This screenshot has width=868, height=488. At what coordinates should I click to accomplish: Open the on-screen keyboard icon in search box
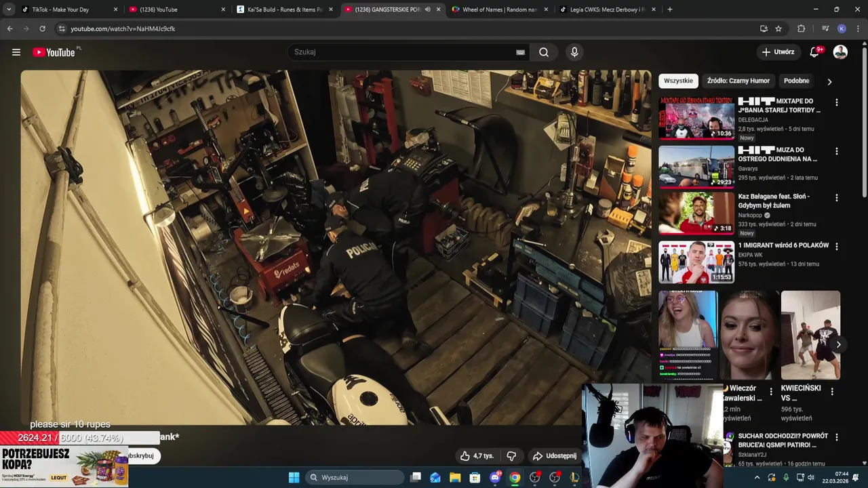pyautogui.click(x=520, y=52)
